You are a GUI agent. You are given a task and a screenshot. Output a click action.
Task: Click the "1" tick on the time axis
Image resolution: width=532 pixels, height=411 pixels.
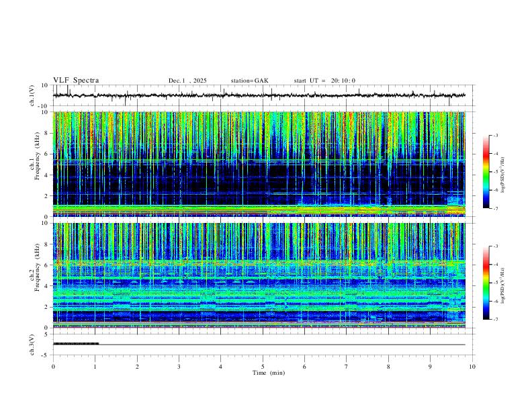click(x=95, y=367)
